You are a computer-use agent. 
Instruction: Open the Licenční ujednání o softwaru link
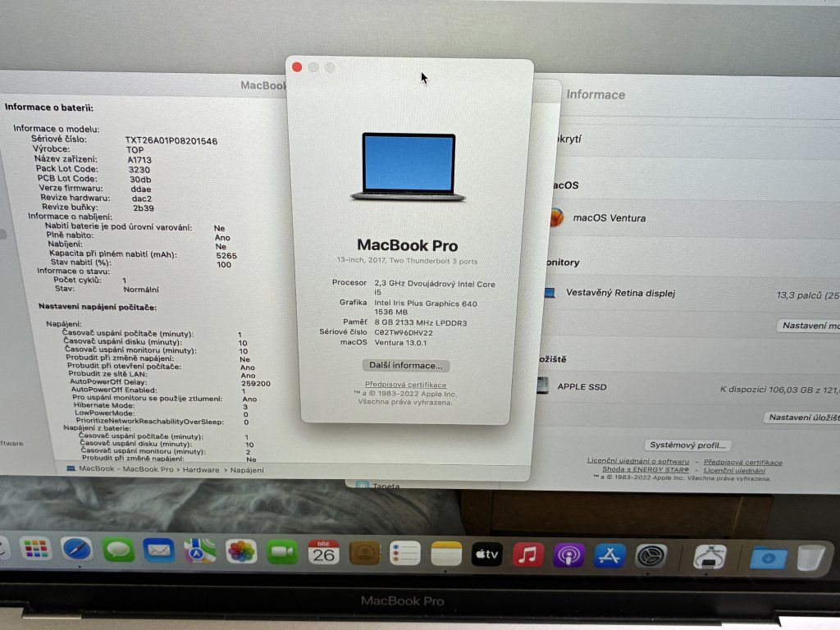point(638,461)
